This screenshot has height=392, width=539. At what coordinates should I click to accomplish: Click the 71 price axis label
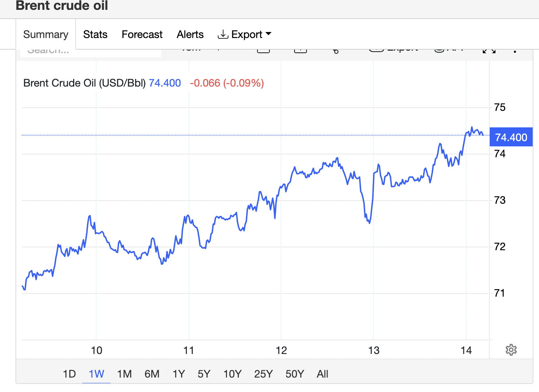coord(500,293)
